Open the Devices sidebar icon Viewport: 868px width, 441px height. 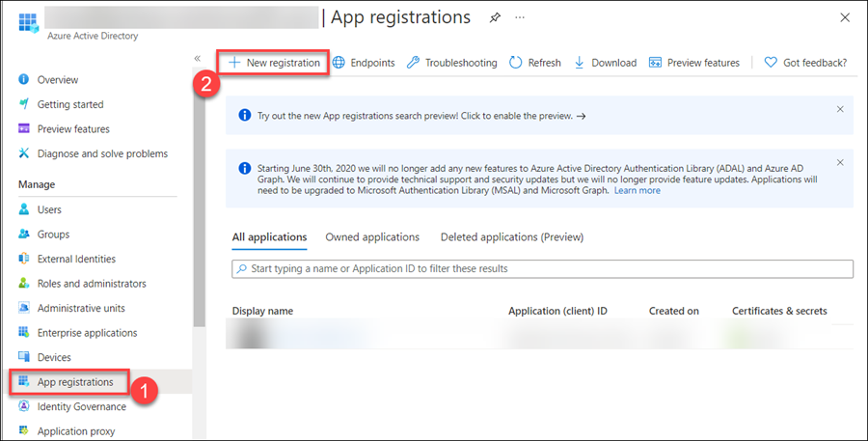[x=24, y=357]
